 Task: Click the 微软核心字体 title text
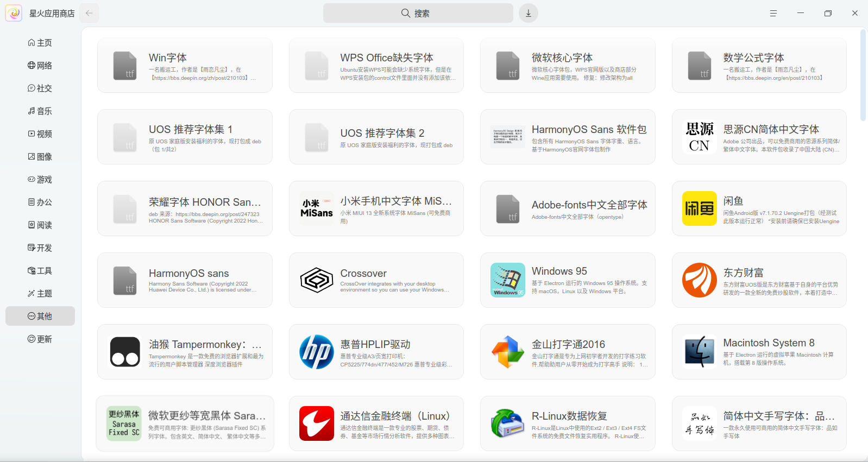[x=562, y=58]
